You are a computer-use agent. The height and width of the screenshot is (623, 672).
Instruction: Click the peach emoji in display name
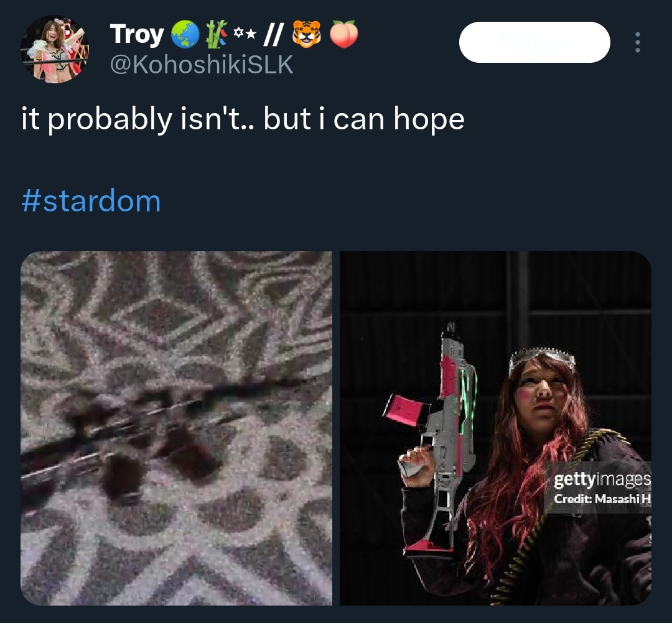coord(343,34)
